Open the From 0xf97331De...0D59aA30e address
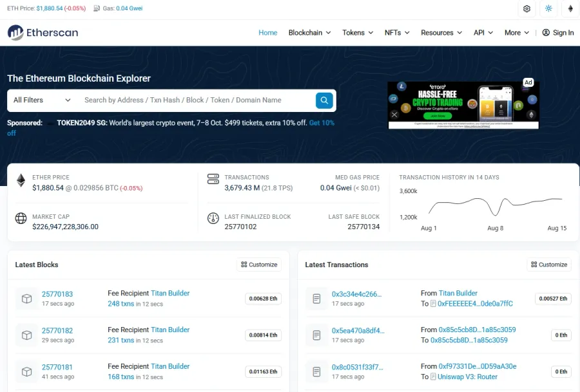580x392 pixels. [478, 366]
